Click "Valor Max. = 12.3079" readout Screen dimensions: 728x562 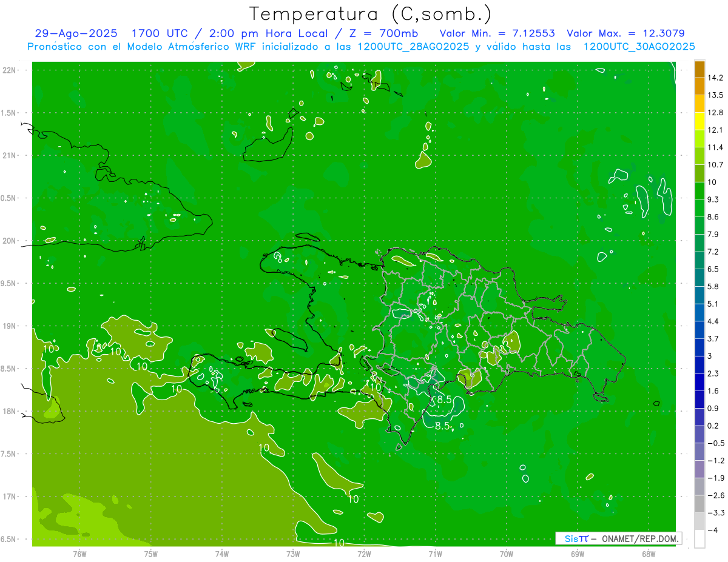625,34
